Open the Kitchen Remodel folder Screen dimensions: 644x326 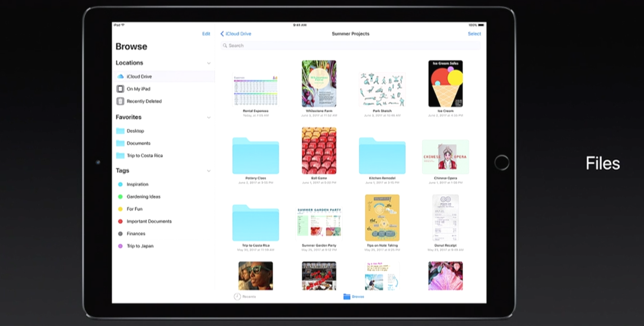tap(382, 156)
